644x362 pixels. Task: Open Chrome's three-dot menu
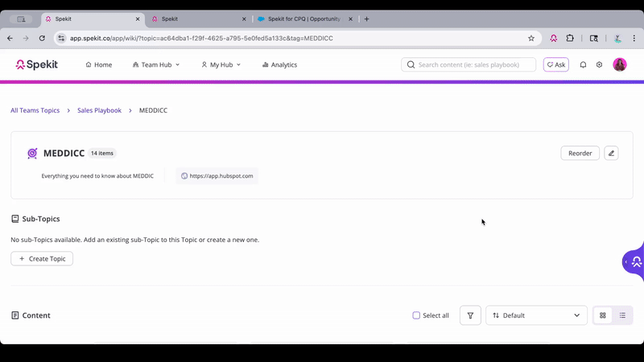634,38
